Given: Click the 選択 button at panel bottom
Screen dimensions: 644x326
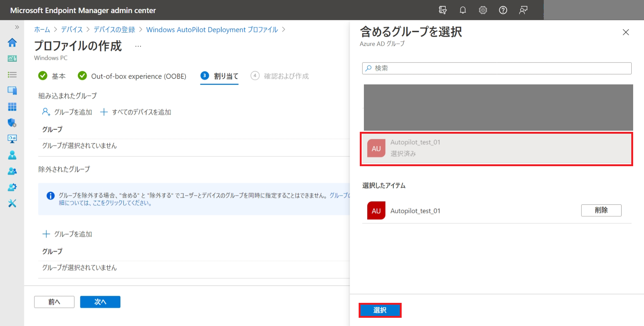Looking at the screenshot, I should [x=380, y=310].
